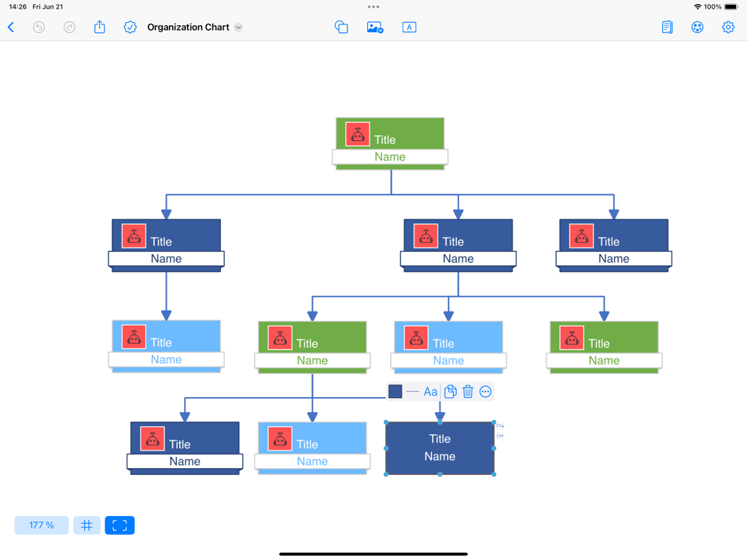Delete selected shape with trash icon
747x560 pixels.
[468, 391]
